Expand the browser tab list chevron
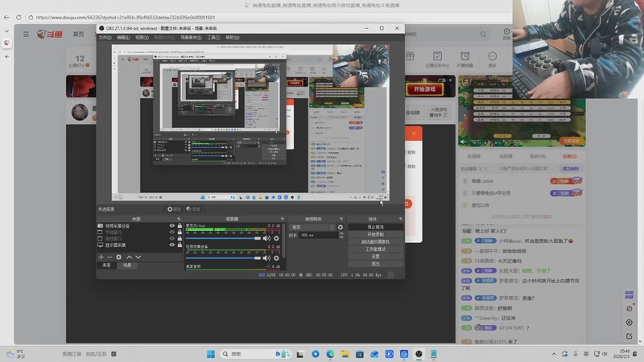Image resolution: width=644 pixels, height=362 pixels. coord(6,31)
